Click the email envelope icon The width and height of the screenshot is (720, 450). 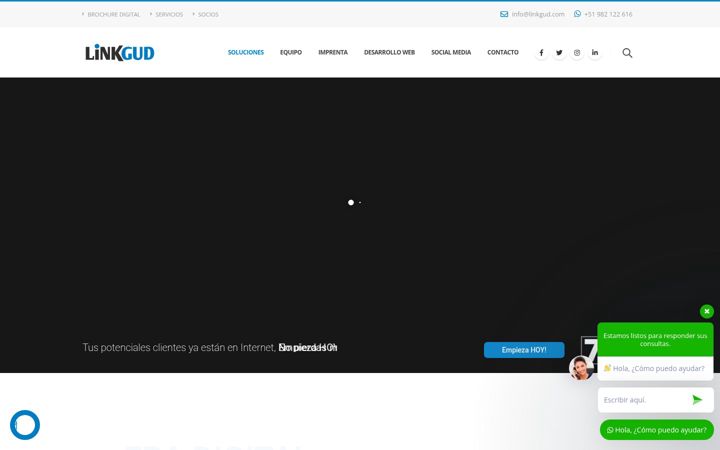(x=504, y=14)
